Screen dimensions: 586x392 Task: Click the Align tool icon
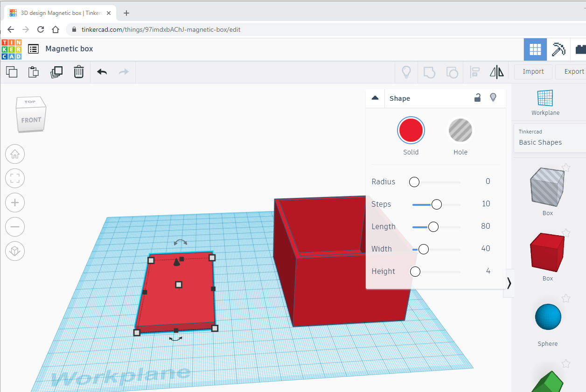click(474, 72)
